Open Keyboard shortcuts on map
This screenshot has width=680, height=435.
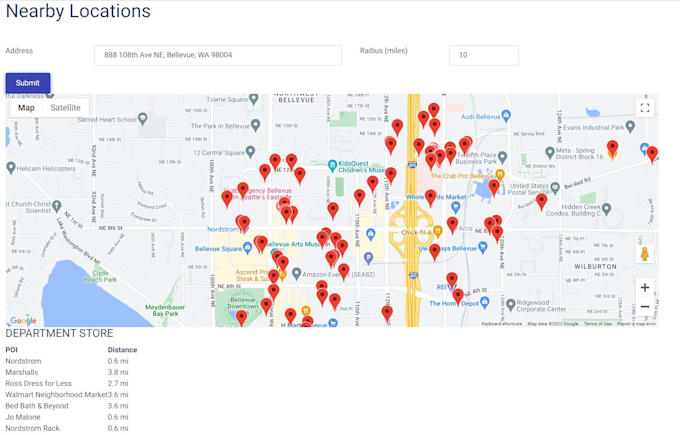(502, 324)
